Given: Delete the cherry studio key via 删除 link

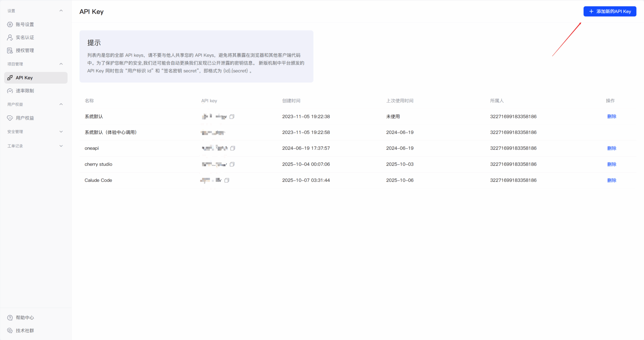Looking at the screenshot, I should 612,164.
